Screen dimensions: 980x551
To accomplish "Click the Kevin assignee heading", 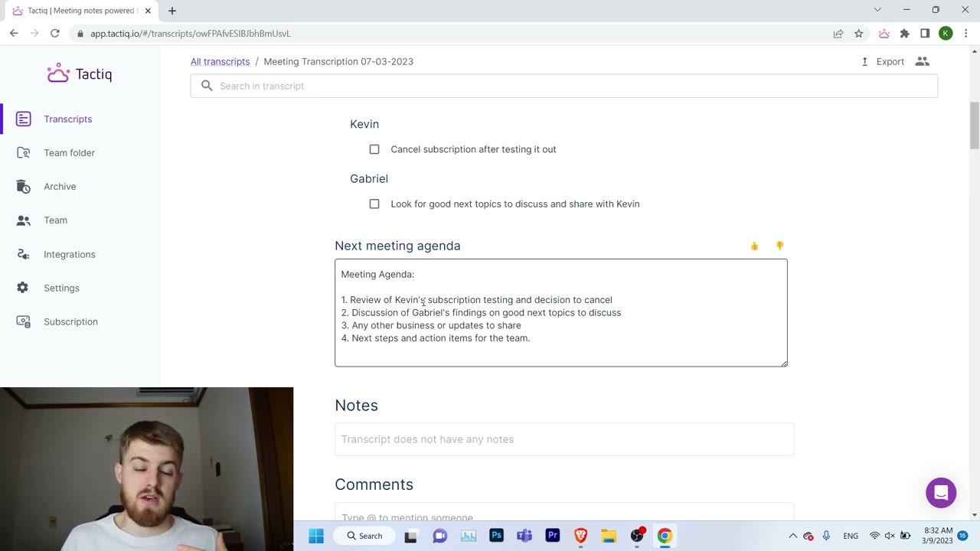I will click(364, 124).
